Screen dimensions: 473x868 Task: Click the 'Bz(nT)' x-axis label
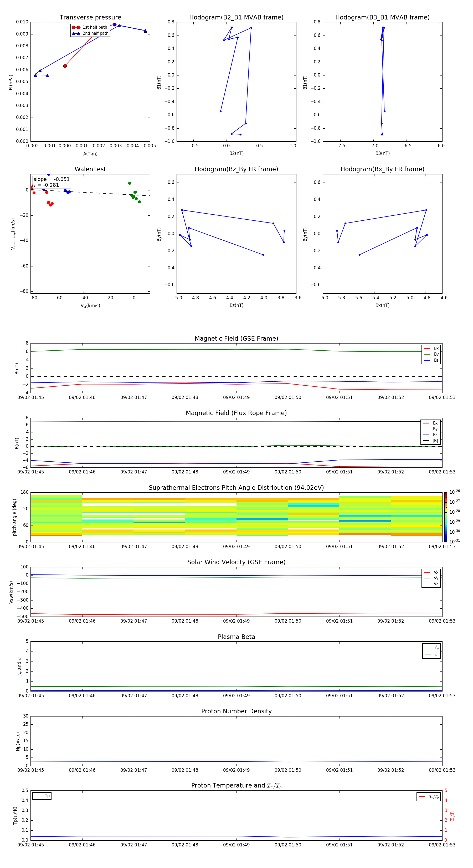tap(236, 305)
